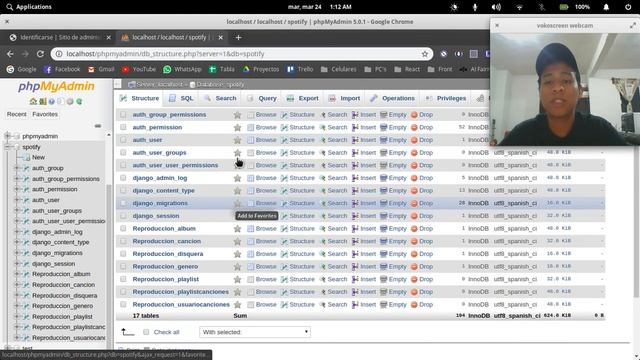
Task: Collapse sidebar link icon in navigation
Action: click(x=98, y=126)
